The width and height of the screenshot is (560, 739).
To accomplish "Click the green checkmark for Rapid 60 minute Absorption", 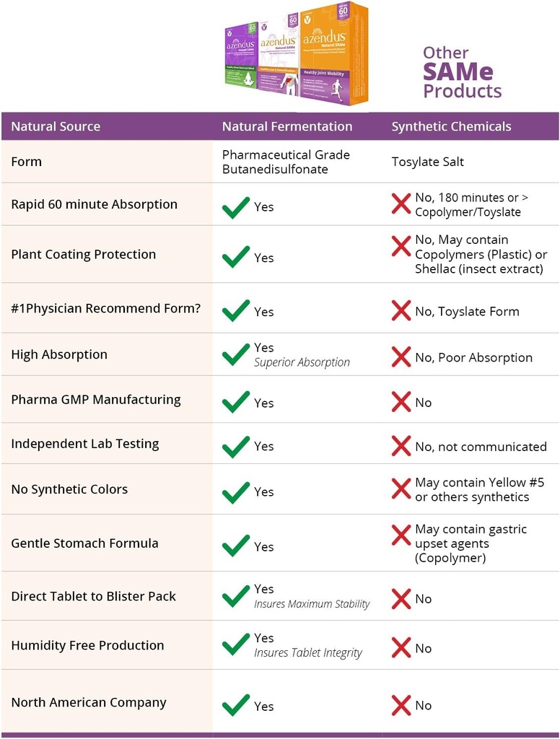I will (236, 207).
